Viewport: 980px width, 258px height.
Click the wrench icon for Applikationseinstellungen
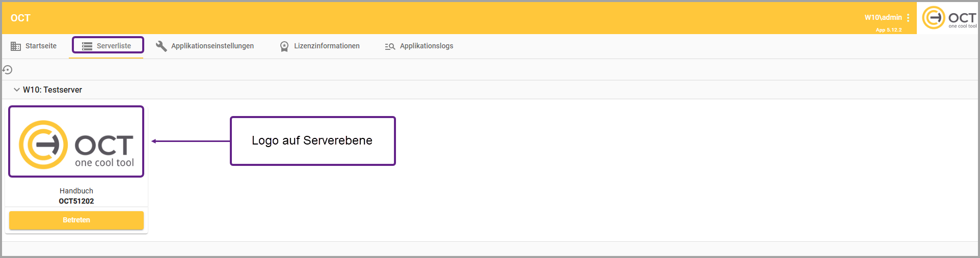click(x=161, y=46)
